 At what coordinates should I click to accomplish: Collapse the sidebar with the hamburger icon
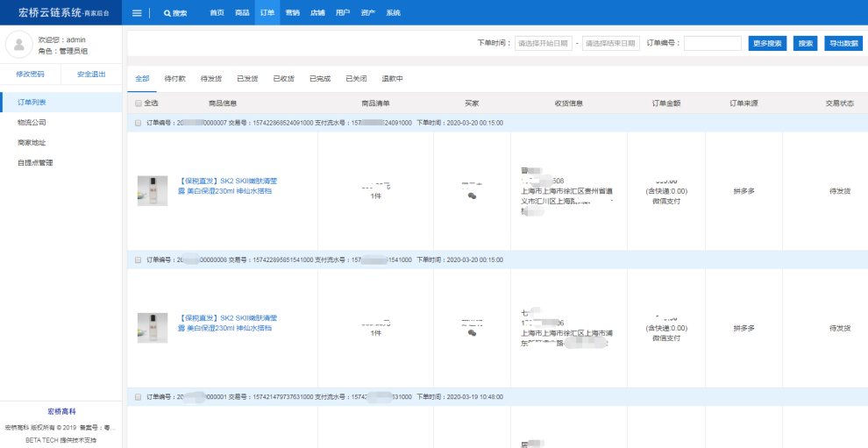pos(137,13)
